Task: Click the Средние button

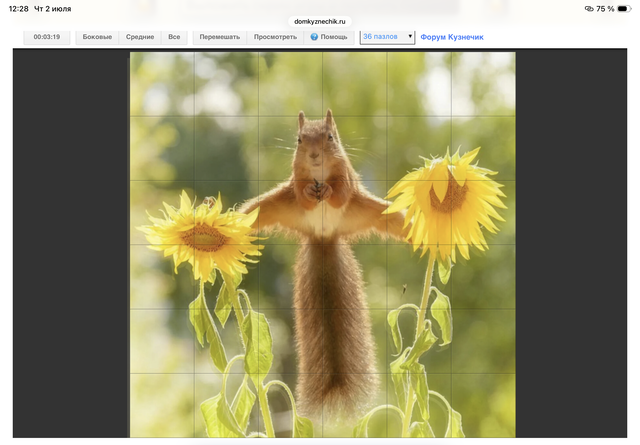Action: click(x=140, y=37)
